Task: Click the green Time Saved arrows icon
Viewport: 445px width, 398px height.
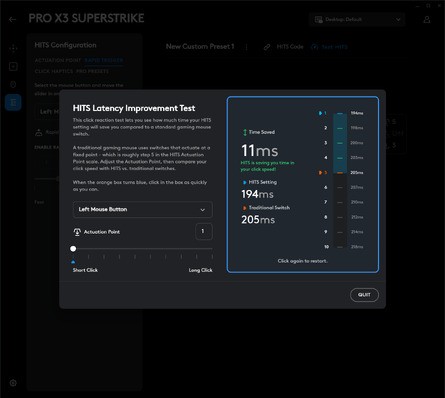Action: coord(245,132)
